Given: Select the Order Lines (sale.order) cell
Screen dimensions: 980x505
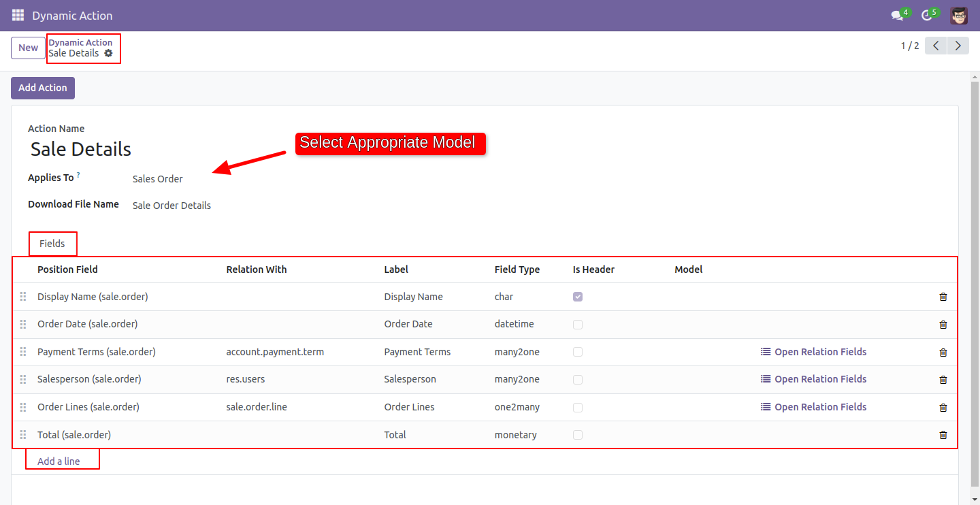Looking at the screenshot, I should 88,407.
